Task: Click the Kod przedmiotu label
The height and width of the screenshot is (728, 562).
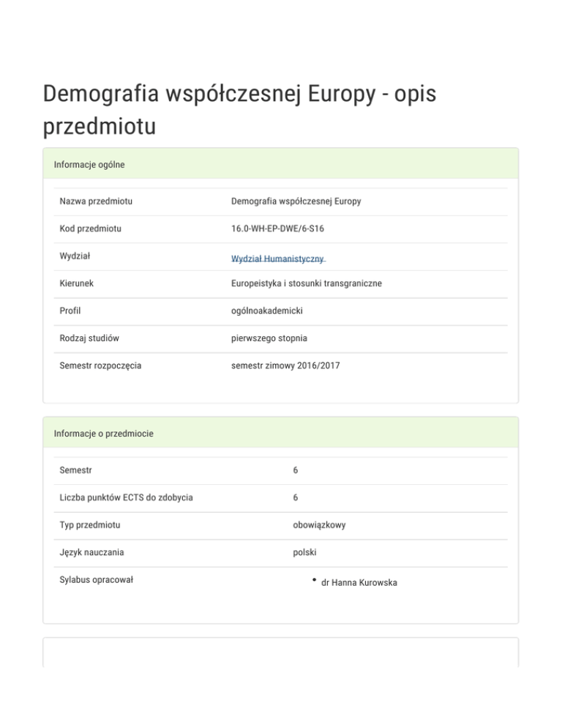Action: tap(91, 229)
